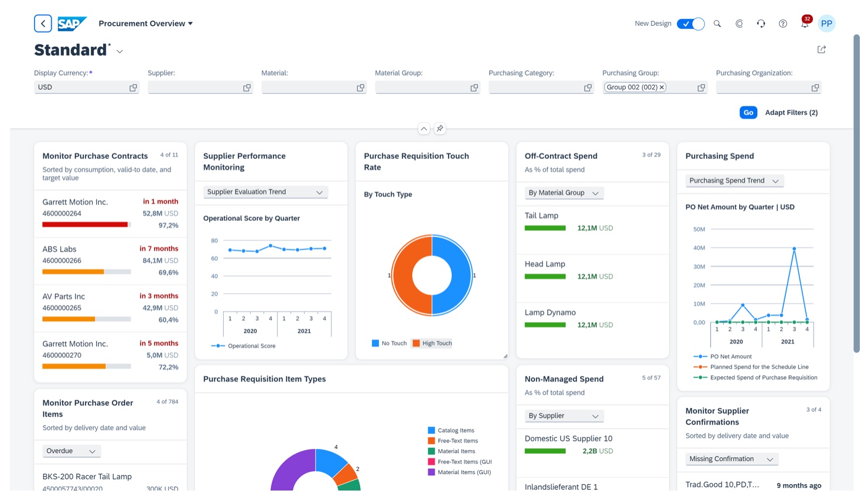Viewport: 868px width, 504px height.
Task: Open value help for Display Currency
Action: coord(133,87)
